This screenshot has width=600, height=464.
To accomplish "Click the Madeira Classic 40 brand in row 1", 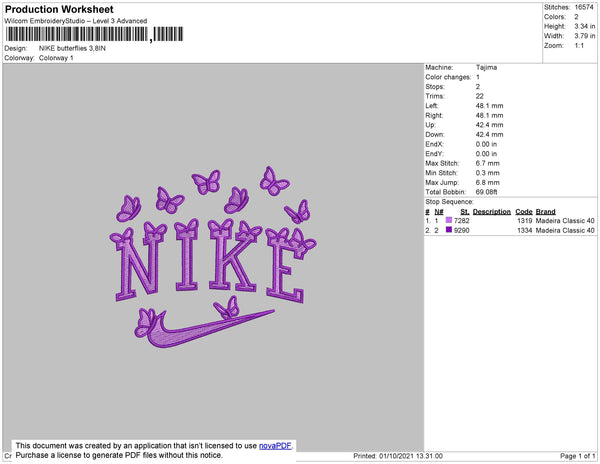I will tap(565, 221).
